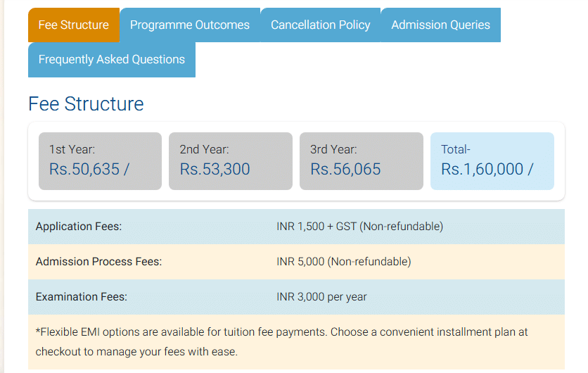
Task: Switch to the Programme Outcomes tab
Action: coord(190,25)
